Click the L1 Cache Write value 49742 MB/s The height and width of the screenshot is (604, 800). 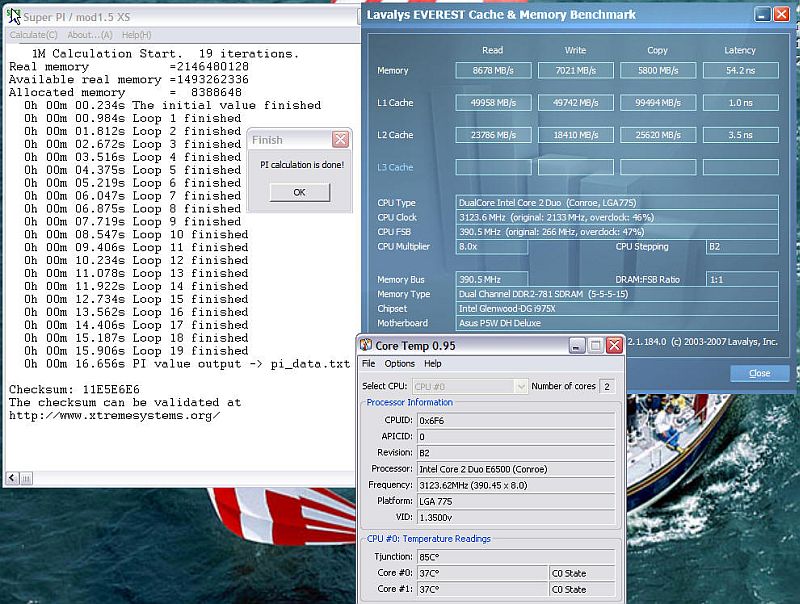(576, 103)
